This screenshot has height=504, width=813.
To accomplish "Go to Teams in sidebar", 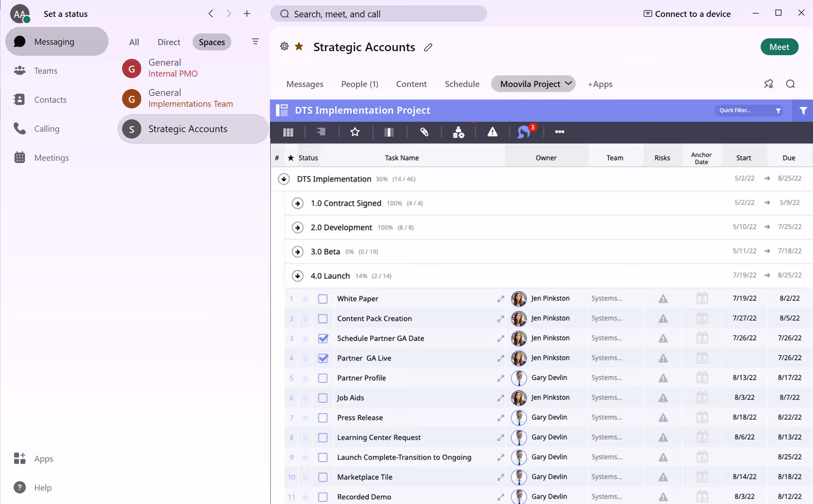I will (x=56, y=71).
